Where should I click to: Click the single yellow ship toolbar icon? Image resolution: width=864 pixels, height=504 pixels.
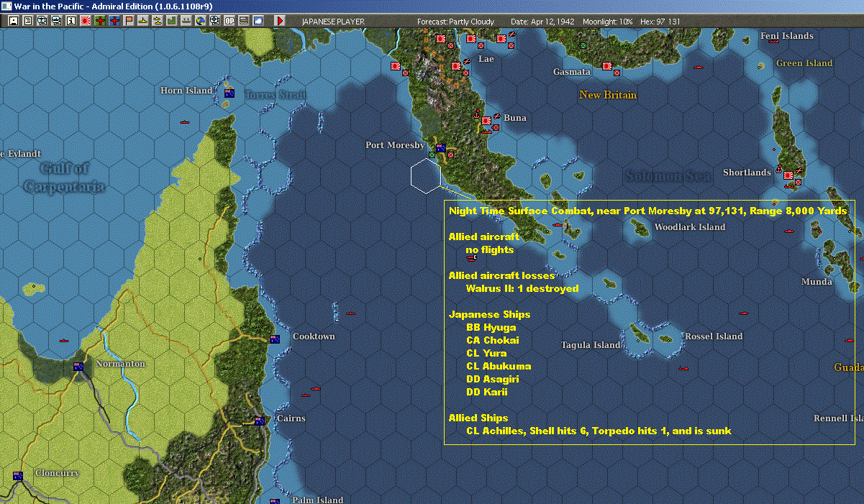tap(143, 21)
